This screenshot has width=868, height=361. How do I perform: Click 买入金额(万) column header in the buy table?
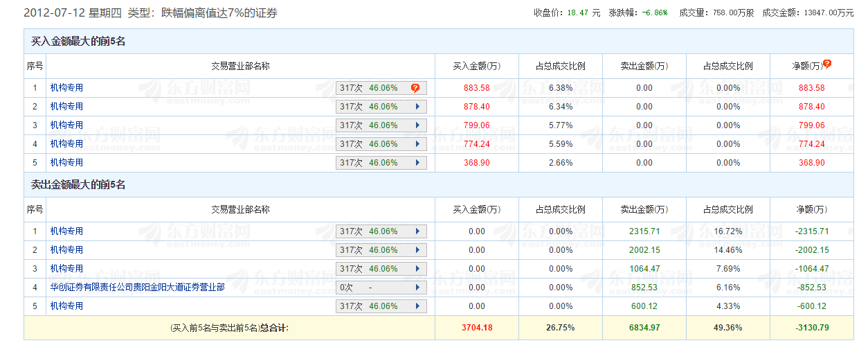pyautogui.click(x=476, y=67)
